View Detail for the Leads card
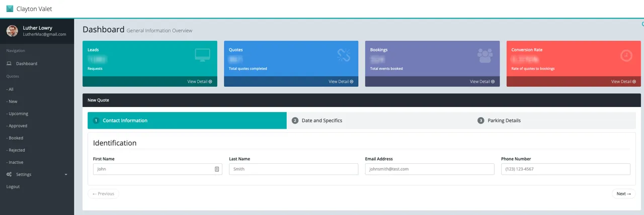This screenshot has width=644, height=215. [200, 81]
